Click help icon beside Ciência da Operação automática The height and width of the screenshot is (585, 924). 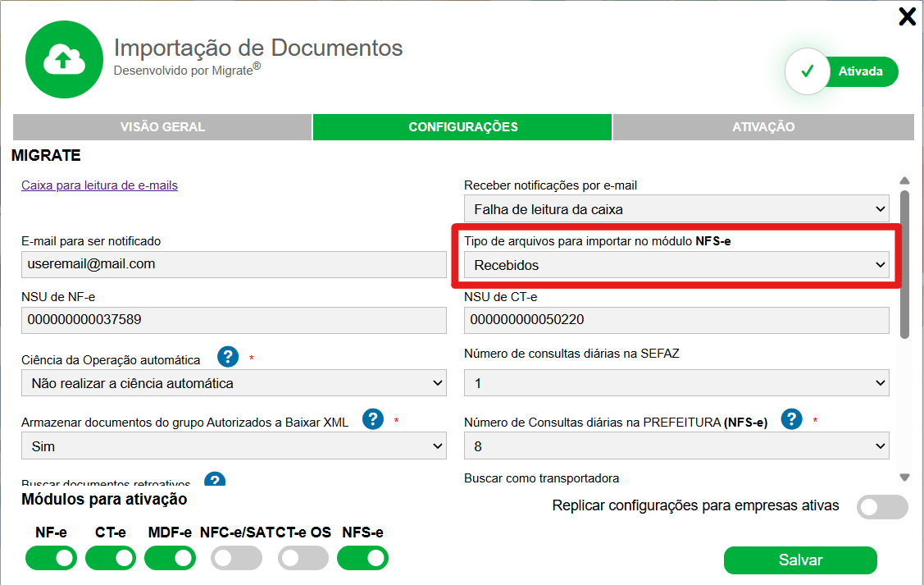pos(228,357)
